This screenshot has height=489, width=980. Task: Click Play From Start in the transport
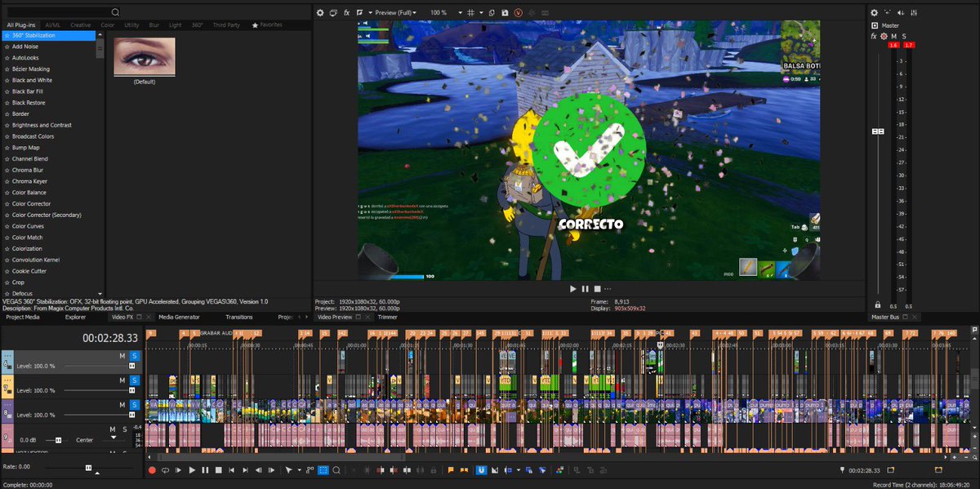coord(179,470)
